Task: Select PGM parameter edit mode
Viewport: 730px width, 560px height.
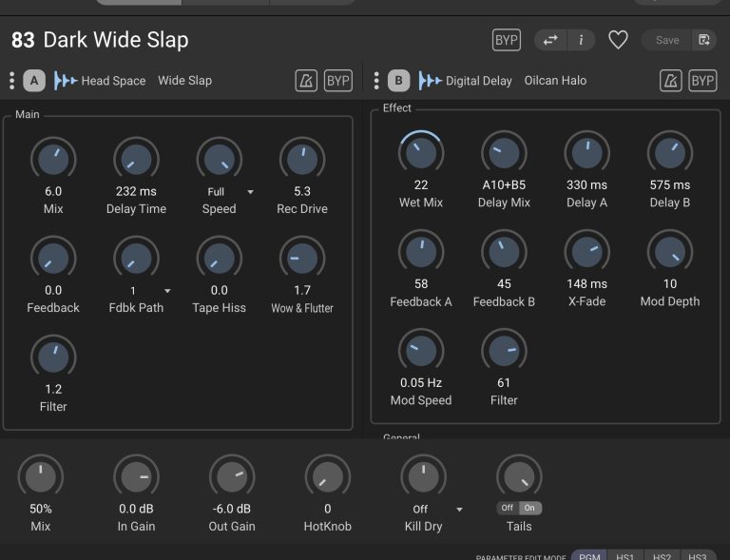Action: 589,556
